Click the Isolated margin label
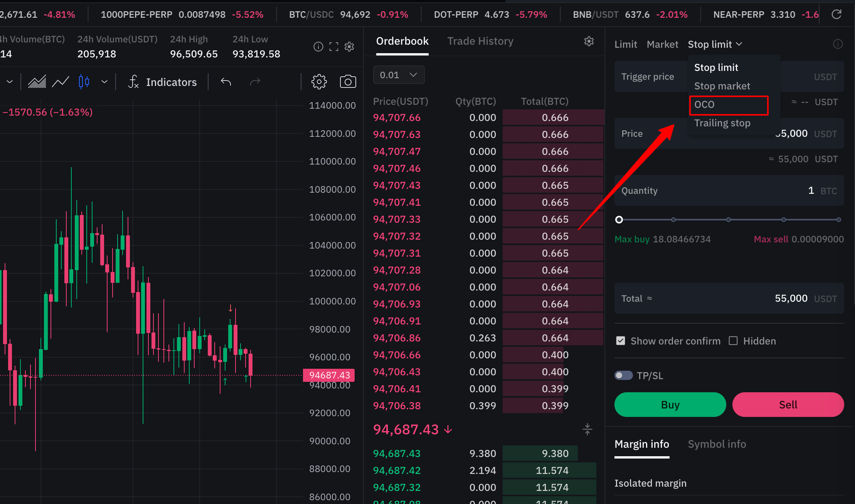The width and height of the screenshot is (855, 504). 650,483
